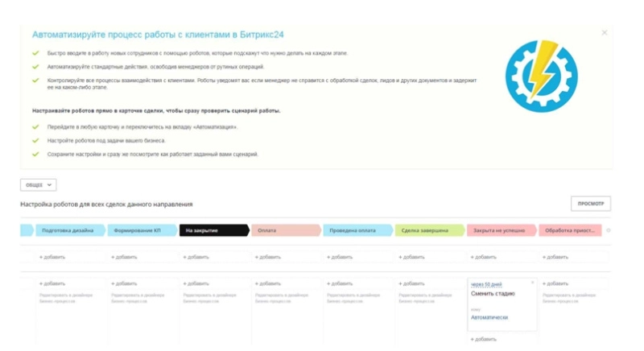
Task: Open the deal direction dropdown above the stages
Action: (x=38, y=185)
